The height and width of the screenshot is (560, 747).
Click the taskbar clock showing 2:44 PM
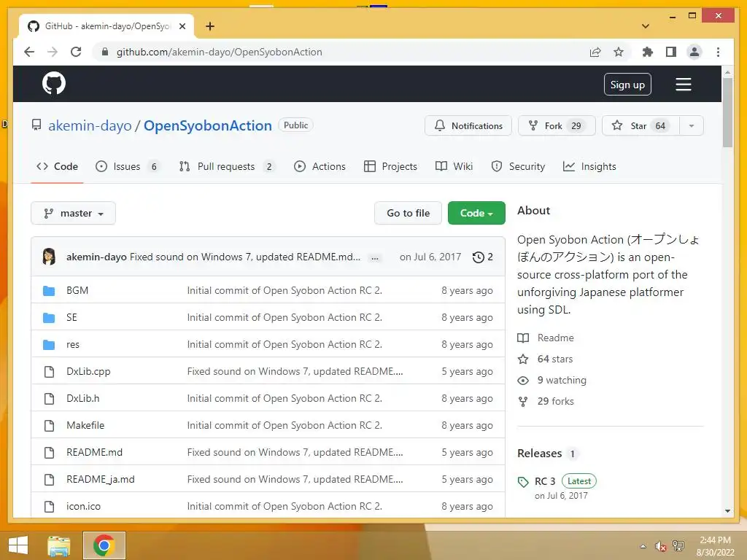coord(715,546)
